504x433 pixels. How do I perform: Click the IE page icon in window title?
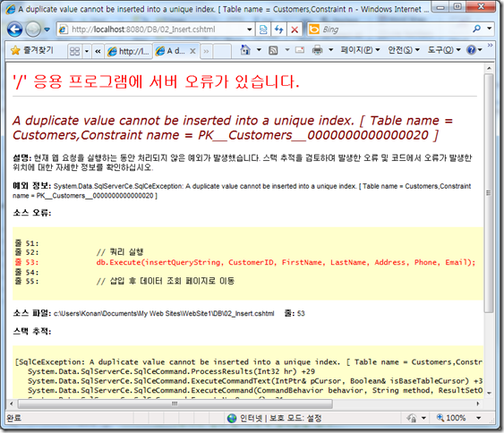click(x=11, y=9)
